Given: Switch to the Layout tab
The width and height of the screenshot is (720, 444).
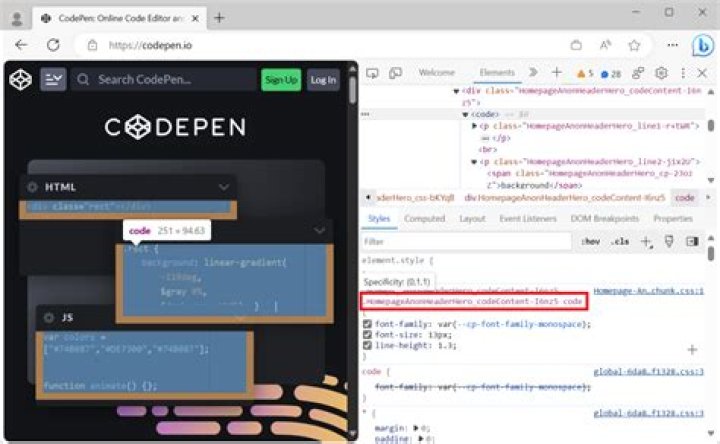Looking at the screenshot, I should point(472,219).
